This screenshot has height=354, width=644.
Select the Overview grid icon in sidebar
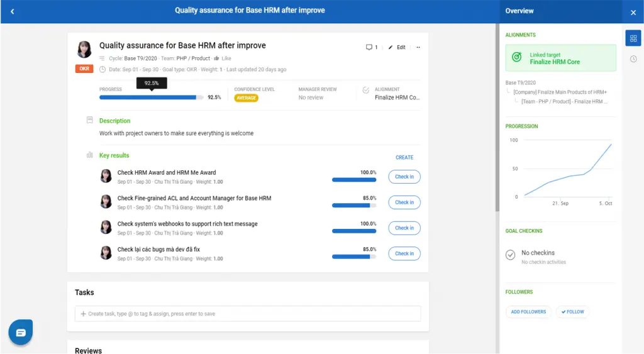click(633, 38)
